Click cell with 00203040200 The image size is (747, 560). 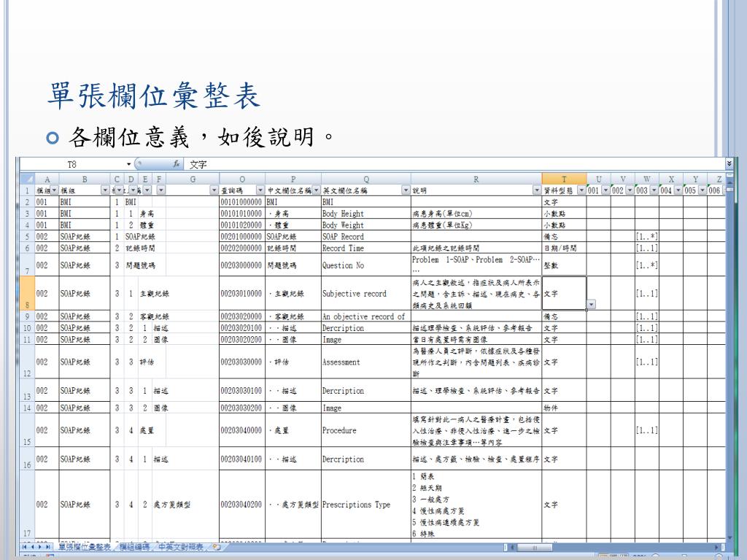[242, 505]
